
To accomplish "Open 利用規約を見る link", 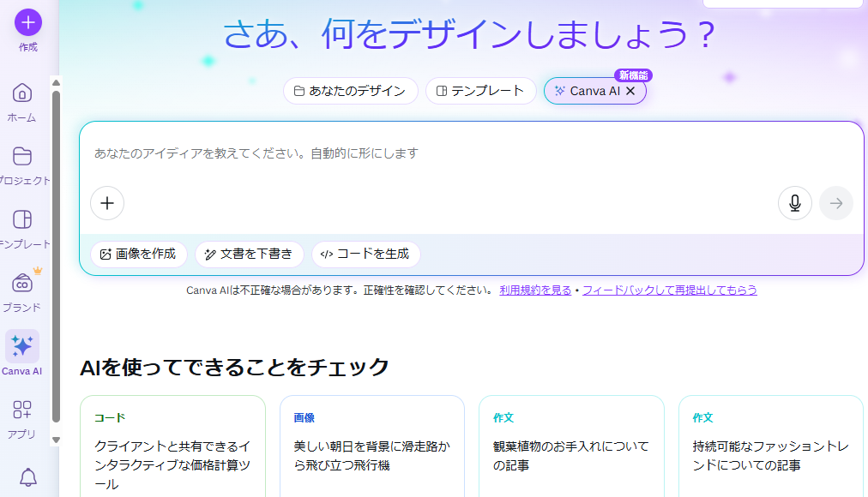I will 535,290.
